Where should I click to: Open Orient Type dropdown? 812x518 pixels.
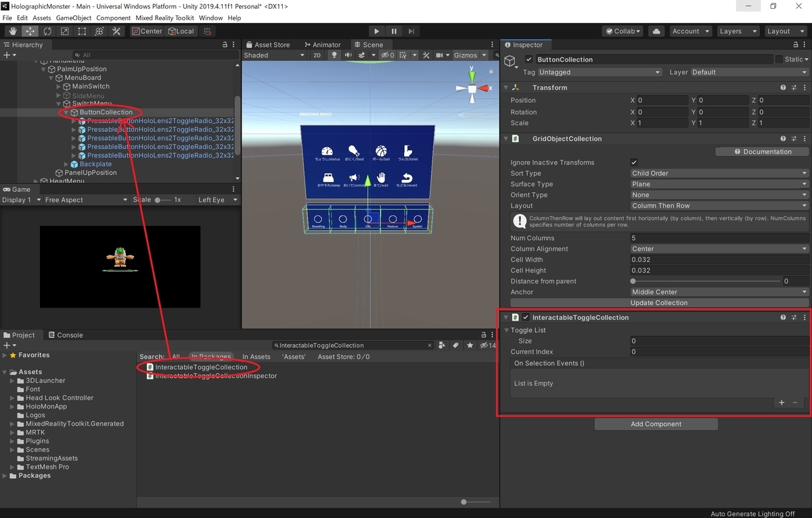point(719,195)
